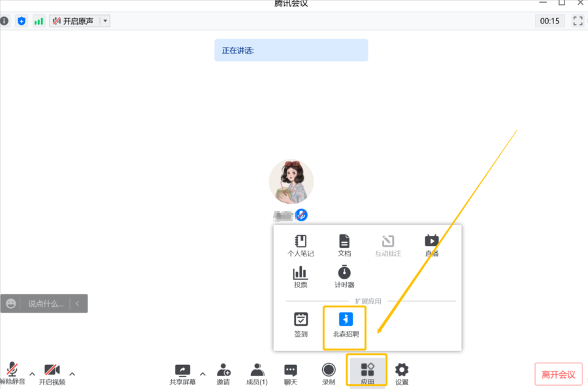Click the 正在讲话 speaker banner
588x389 pixels.
(x=291, y=50)
